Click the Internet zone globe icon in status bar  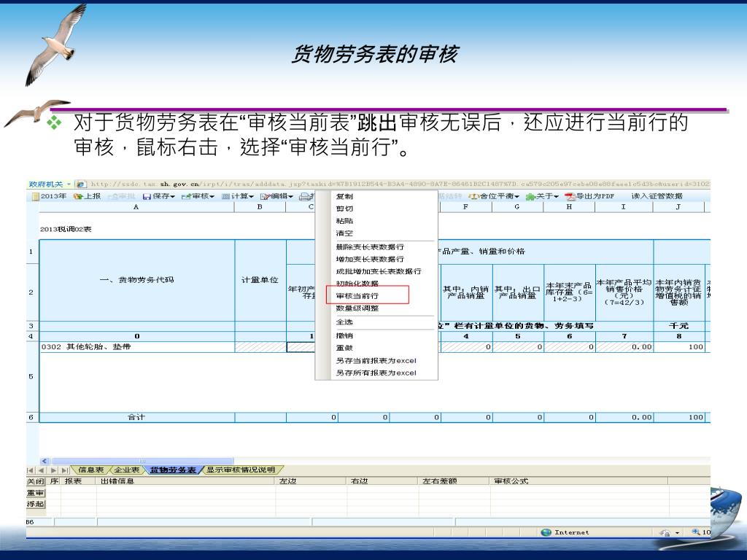click(546, 532)
